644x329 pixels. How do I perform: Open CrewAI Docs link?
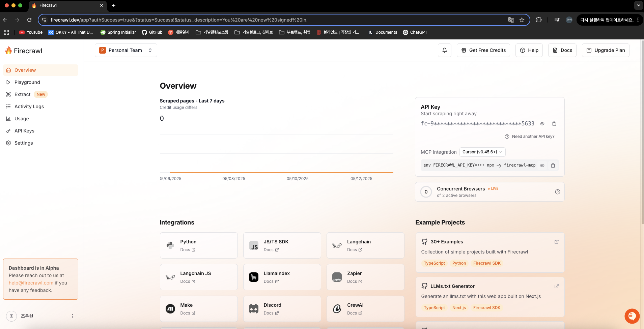point(355,313)
